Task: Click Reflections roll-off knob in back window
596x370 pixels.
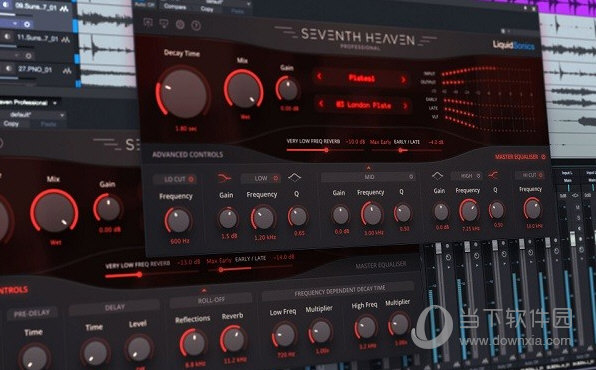Action: [x=193, y=342]
